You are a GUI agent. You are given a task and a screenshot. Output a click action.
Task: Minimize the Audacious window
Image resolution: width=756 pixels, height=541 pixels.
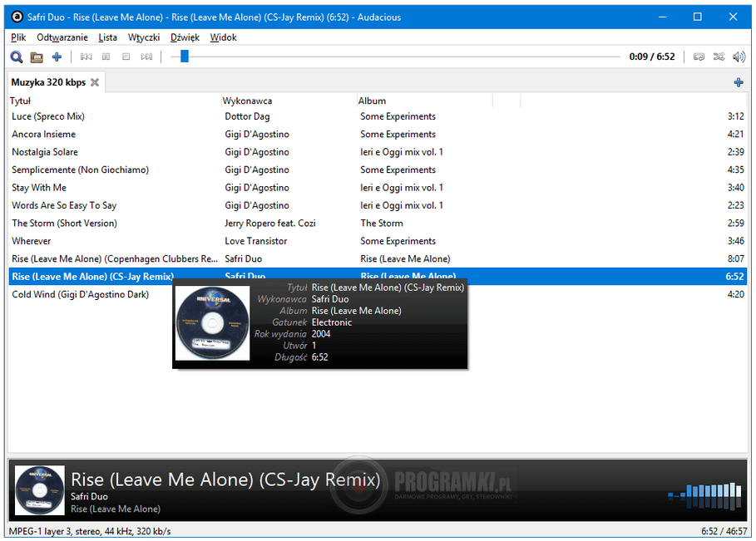tap(663, 17)
